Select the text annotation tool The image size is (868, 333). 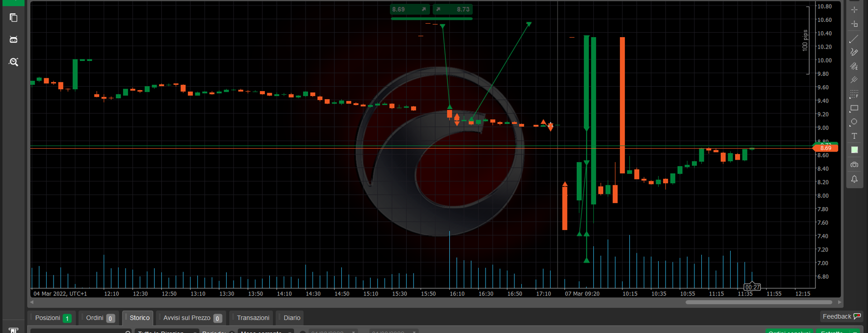pos(854,136)
